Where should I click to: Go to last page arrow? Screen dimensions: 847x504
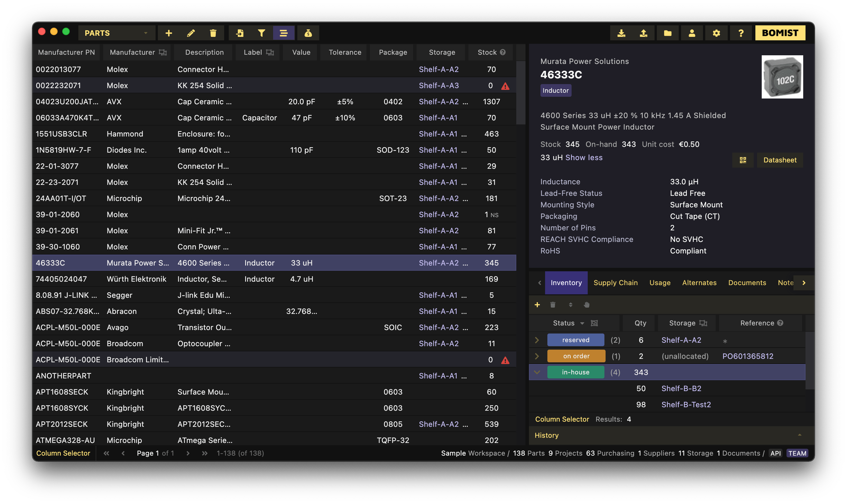(x=205, y=453)
